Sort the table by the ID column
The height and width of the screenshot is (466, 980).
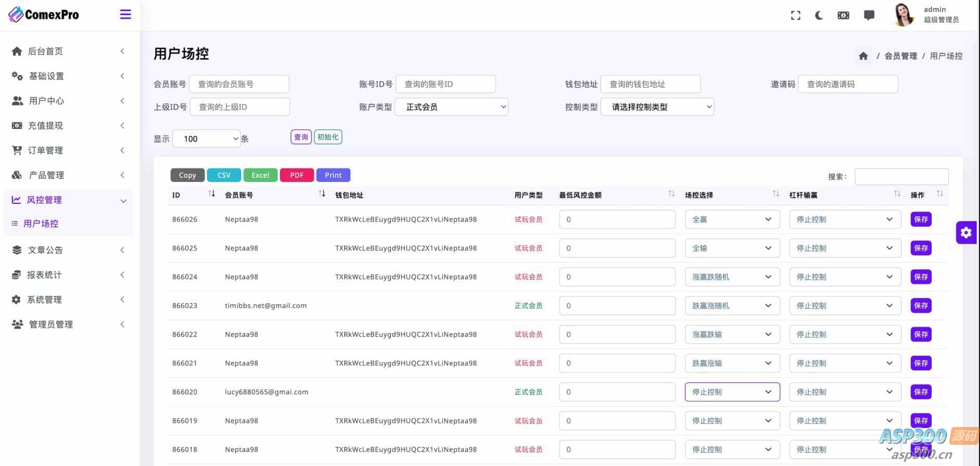click(x=212, y=194)
